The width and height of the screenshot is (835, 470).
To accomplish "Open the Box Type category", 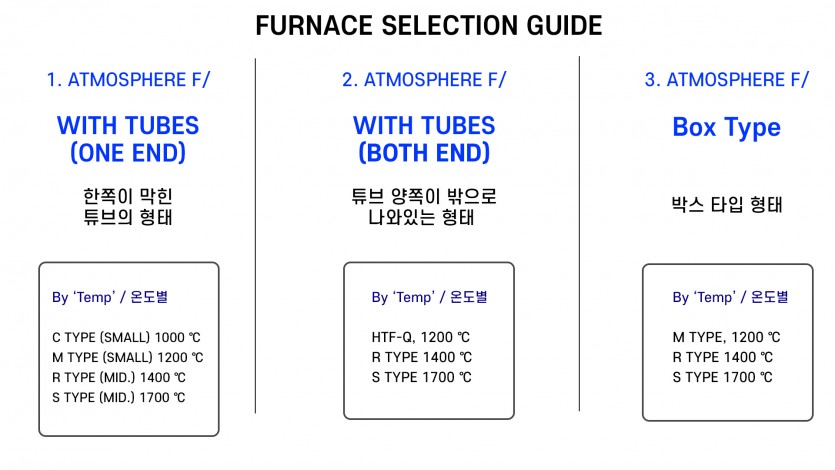I will point(726,128).
